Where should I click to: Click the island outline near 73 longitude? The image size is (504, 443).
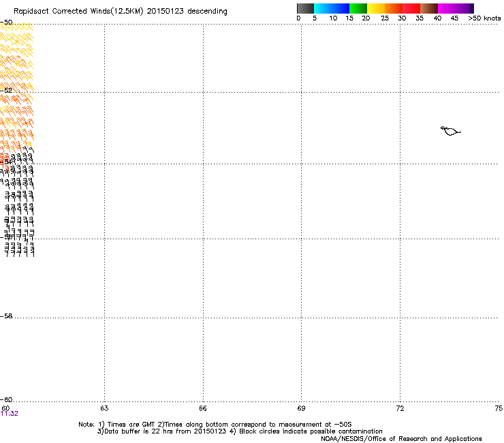[450, 131]
